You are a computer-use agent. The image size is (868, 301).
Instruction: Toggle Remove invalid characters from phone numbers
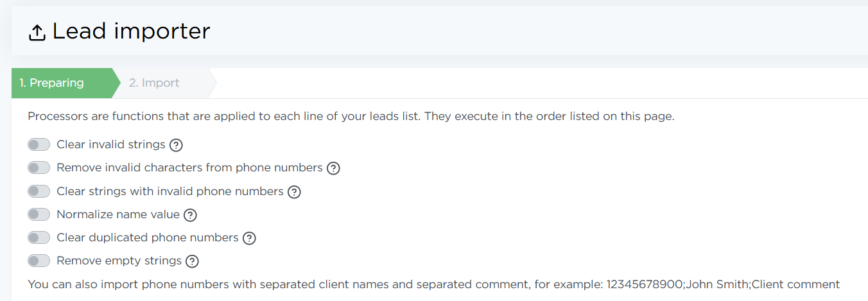click(x=39, y=168)
